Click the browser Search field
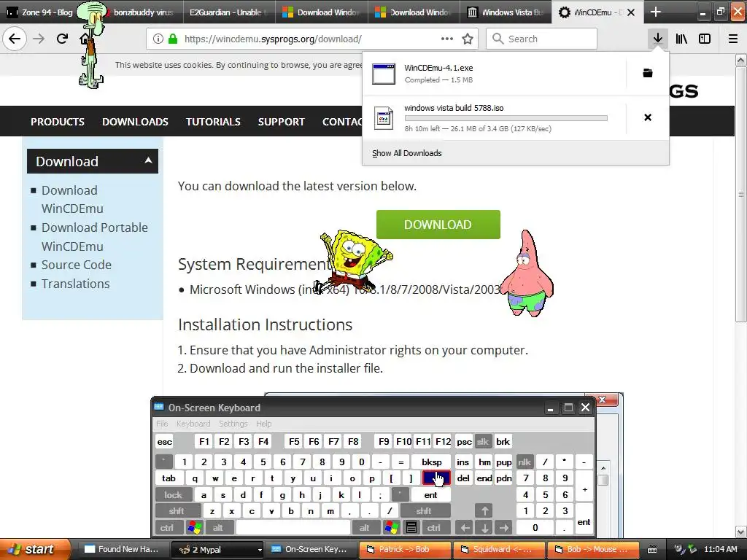747x560 pixels. coord(542,39)
